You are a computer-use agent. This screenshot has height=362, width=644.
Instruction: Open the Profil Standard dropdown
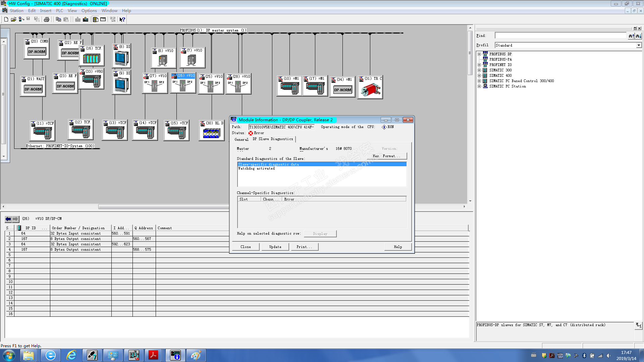pyautogui.click(x=638, y=45)
